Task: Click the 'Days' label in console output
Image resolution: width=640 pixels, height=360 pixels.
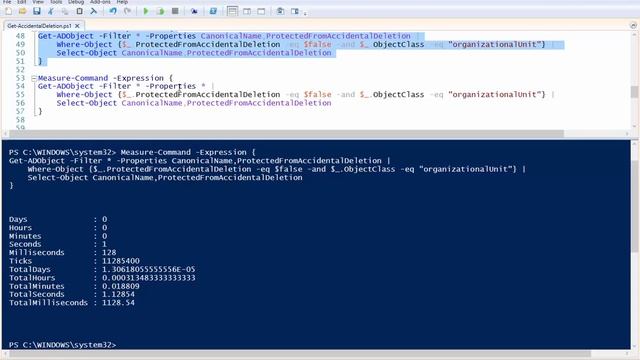Action: pos(18,219)
